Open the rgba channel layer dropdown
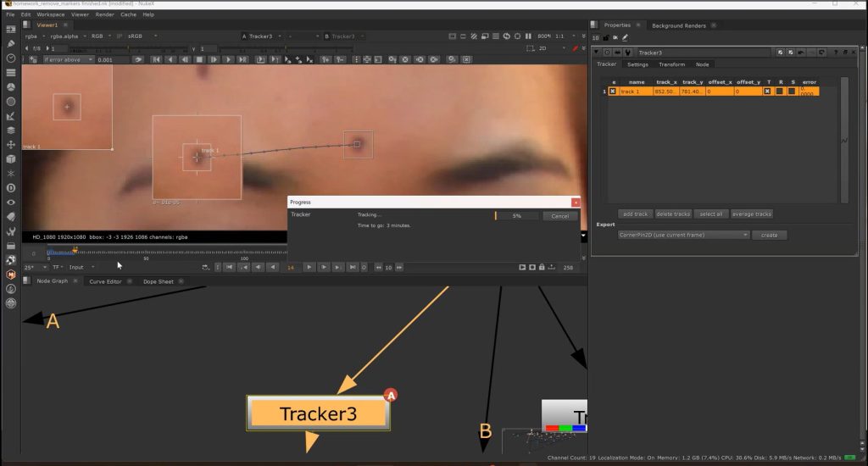The height and width of the screenshot is (466, 868). (x=34, y=36)
